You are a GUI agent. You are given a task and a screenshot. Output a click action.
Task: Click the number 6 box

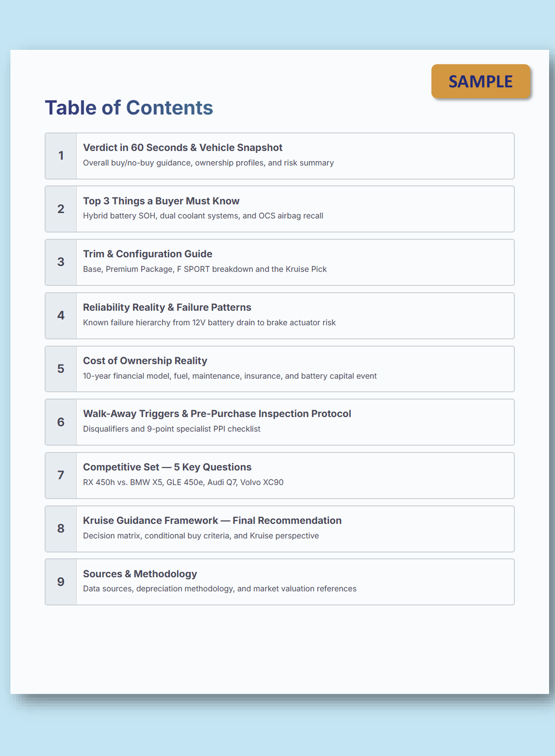61,422
